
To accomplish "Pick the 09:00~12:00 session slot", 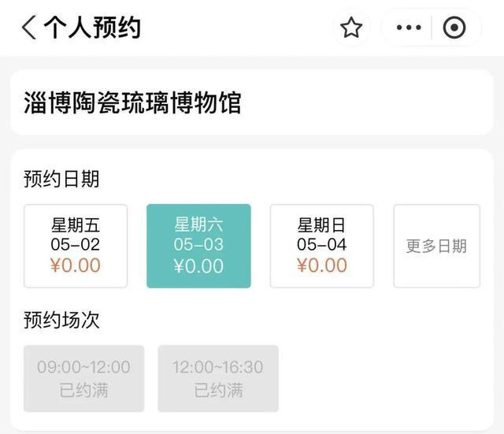I will 84,378.
